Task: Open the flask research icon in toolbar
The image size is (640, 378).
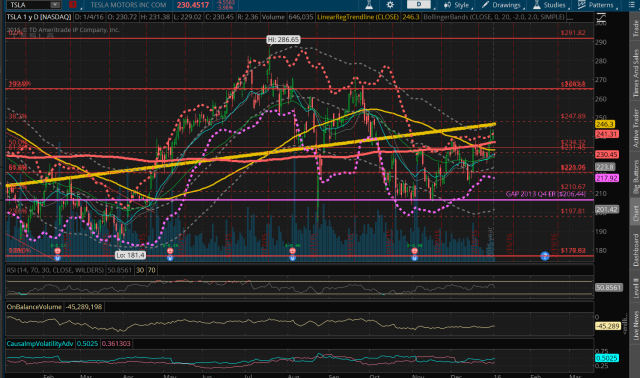Action: point(369,5)
